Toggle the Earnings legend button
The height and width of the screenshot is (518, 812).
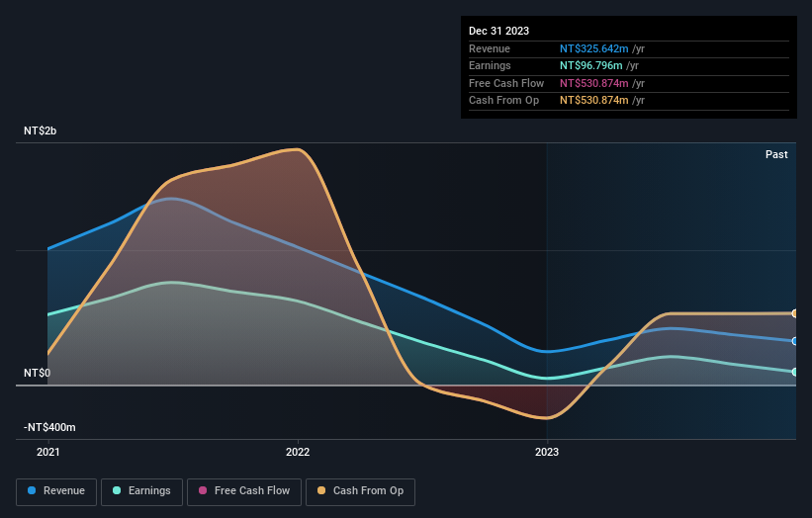(141, 491)
